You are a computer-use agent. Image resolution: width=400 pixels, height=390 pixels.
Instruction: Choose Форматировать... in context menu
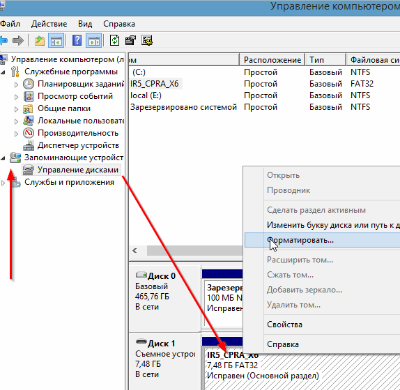(322, 240)
